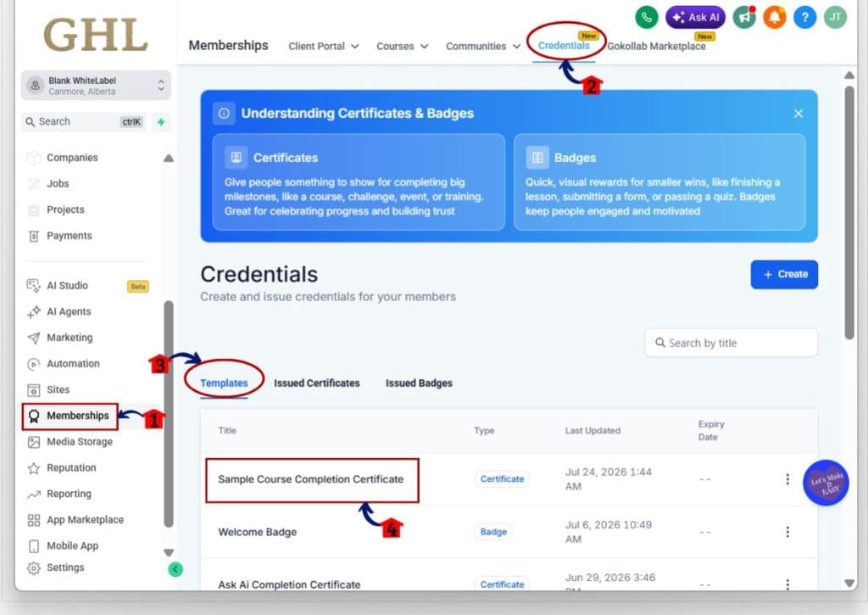Switch to the Credentials tab
The height and width of the screenshot is (615, 868).
point(564,46)
